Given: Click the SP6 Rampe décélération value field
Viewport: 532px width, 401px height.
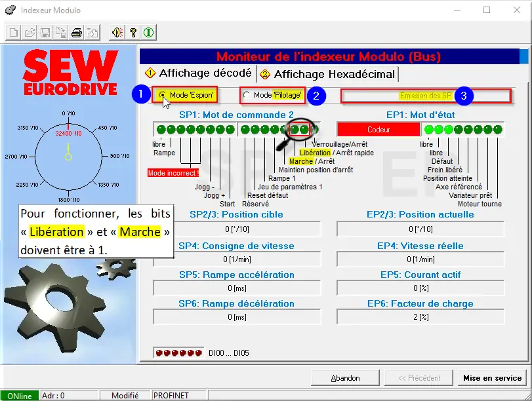Looking at the screenshot, I should pos(237,317).
